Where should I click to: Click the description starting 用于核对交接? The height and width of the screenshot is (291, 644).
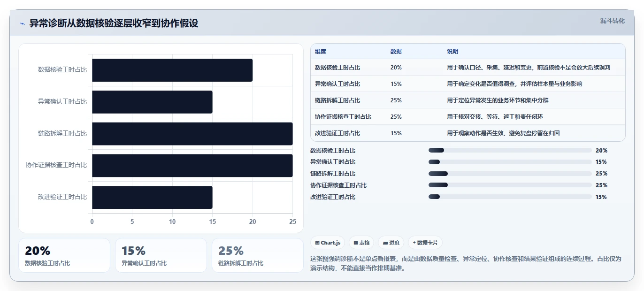(495, 117)
